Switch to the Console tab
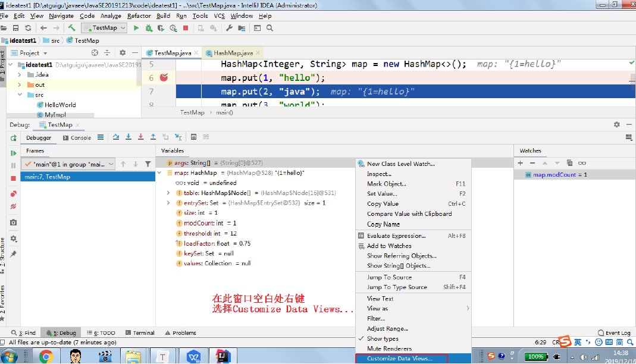 pyautogui.click(x=77, y=138)
